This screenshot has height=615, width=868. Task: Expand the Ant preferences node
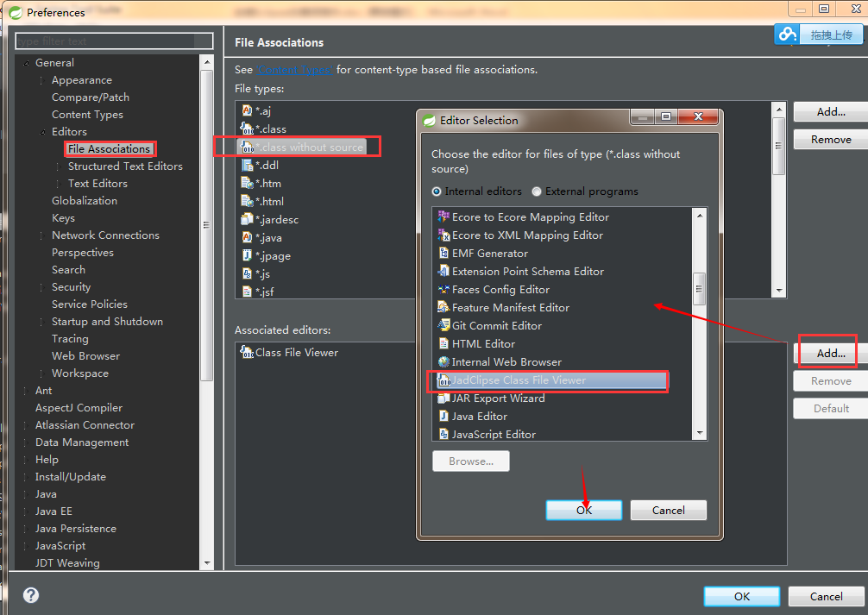click(x=26, y=391)
